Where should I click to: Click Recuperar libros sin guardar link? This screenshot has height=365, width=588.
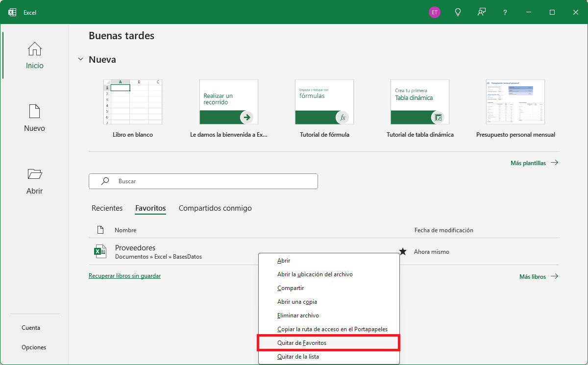tap(124, 276)
